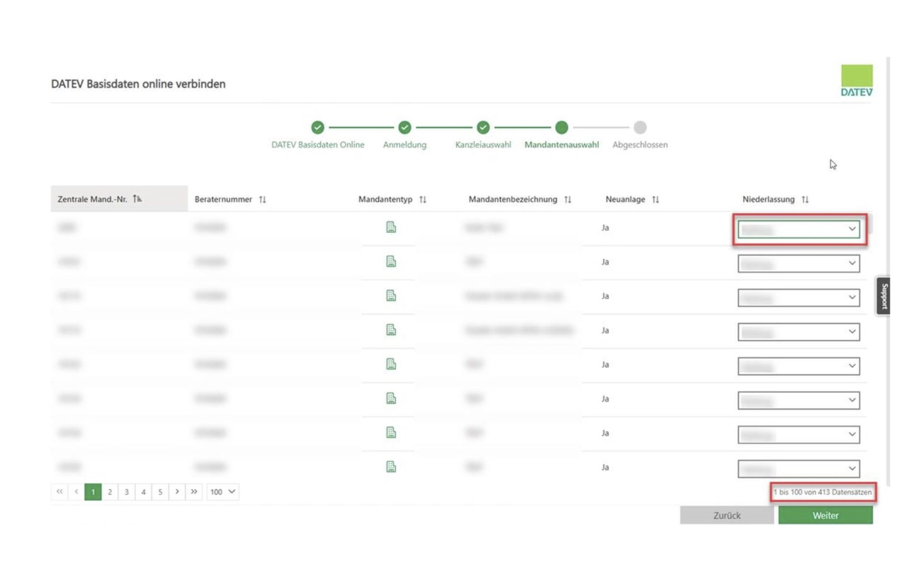Click the Mandantentyp icon in seventh row
This screenshot has width=924, height=570.
[x=391, y=432]
